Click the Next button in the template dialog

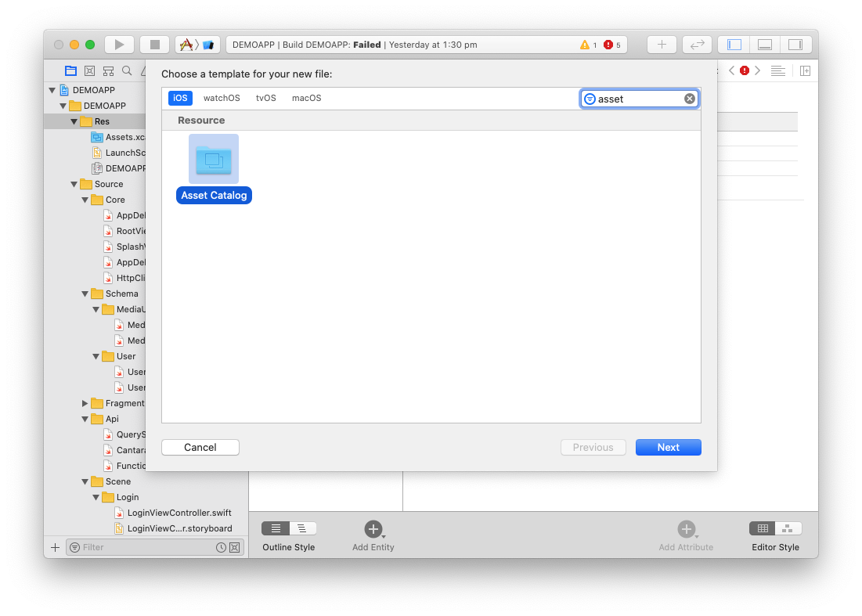tap(668, 447)
